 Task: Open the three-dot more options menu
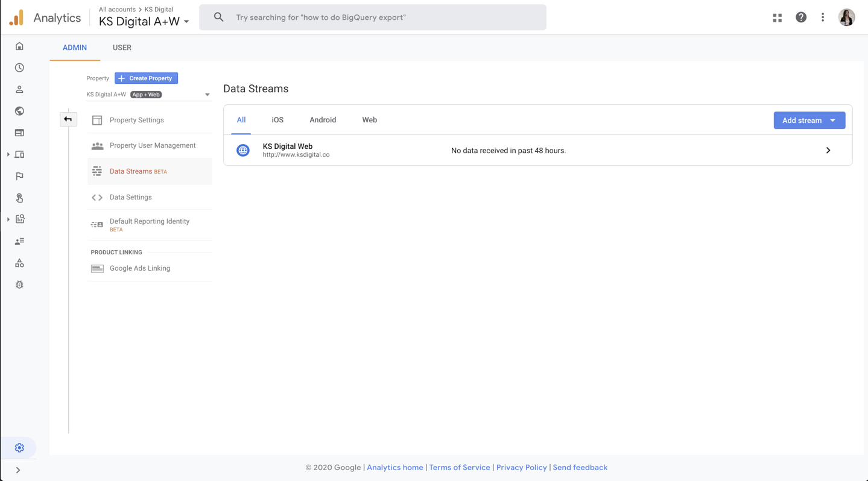point(823,17)
